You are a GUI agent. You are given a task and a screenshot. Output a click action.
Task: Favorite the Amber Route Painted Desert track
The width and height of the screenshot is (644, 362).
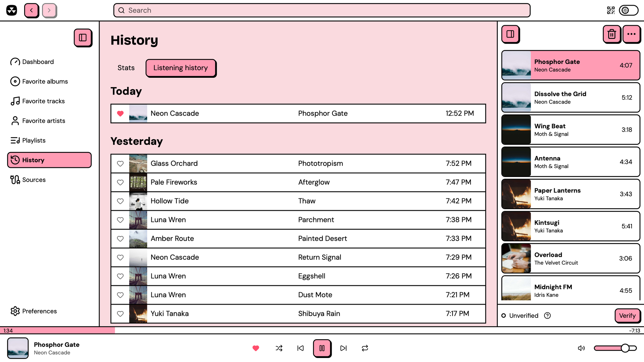tap(120, 239)
